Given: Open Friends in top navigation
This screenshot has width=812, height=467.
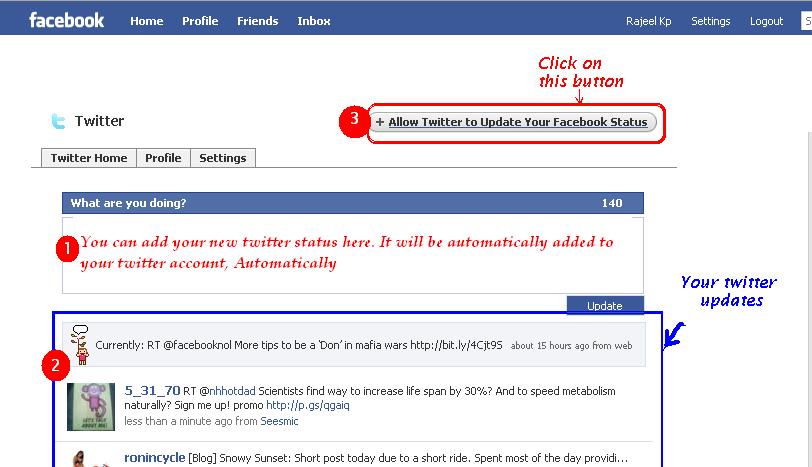Looking at the screenshot, I should 257,21.
